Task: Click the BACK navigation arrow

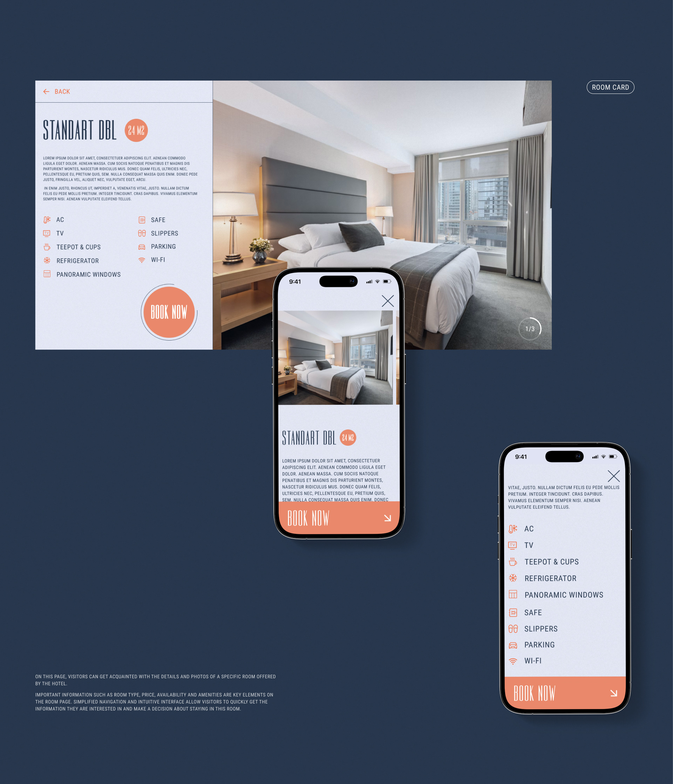Action: [x=47, y=91]
